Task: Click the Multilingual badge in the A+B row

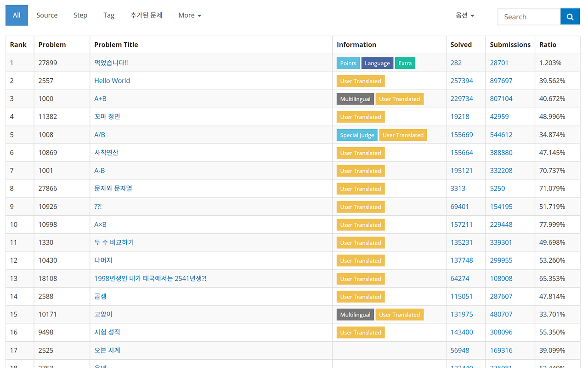Action: click(x=355, y=99)
